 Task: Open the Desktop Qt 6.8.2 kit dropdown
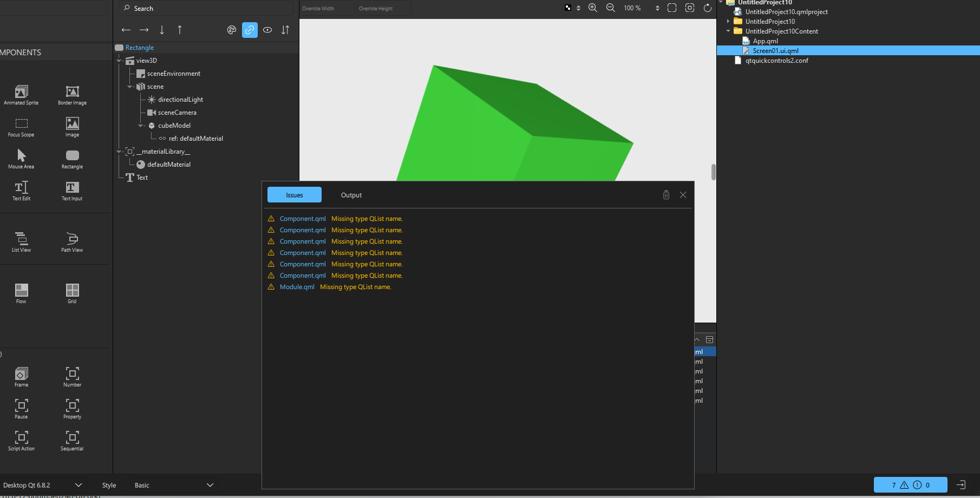(x=42, y=485)
